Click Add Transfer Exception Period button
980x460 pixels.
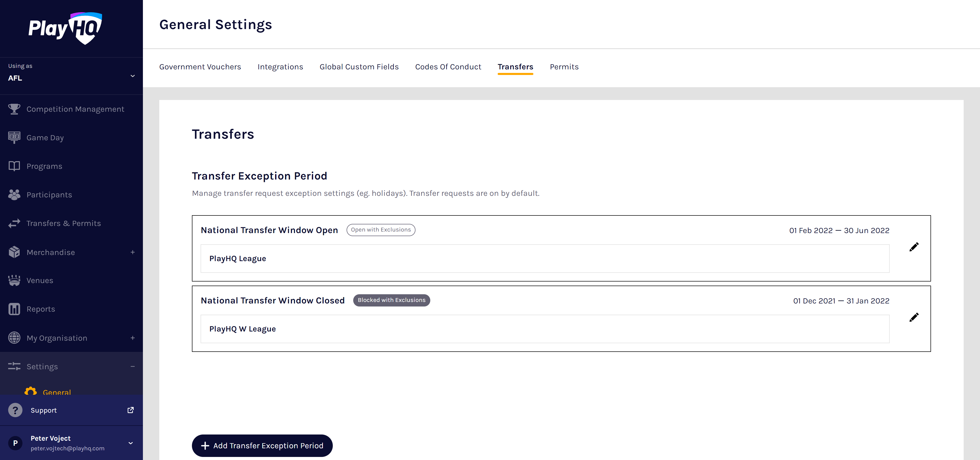coord(262,445)
